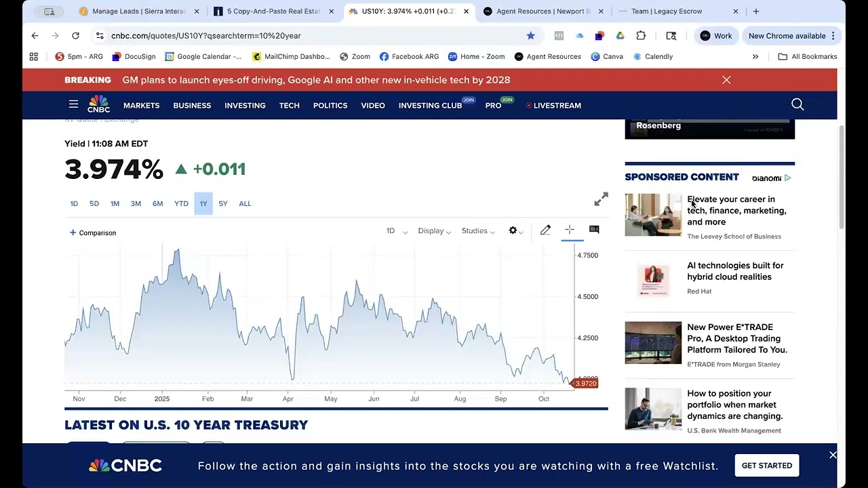Open the CNBC hamburger menu
868x488 pixels.
[73, 104]
